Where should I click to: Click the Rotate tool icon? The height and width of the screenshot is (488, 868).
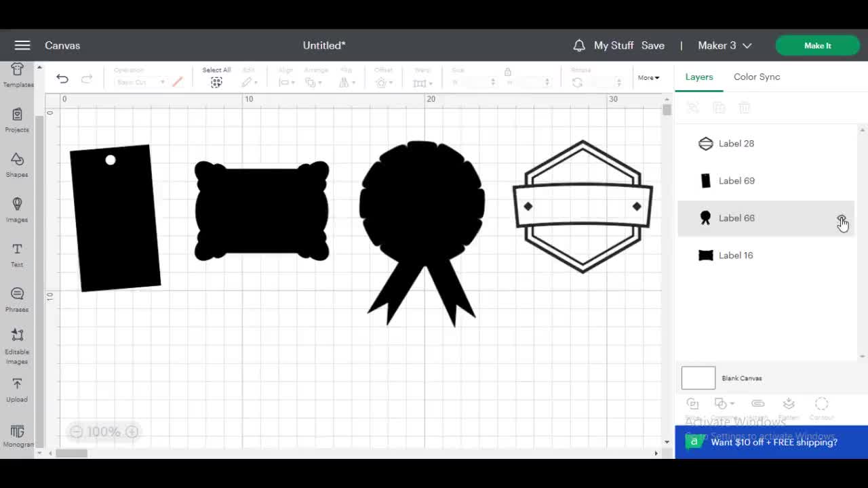tap(577, 82)
